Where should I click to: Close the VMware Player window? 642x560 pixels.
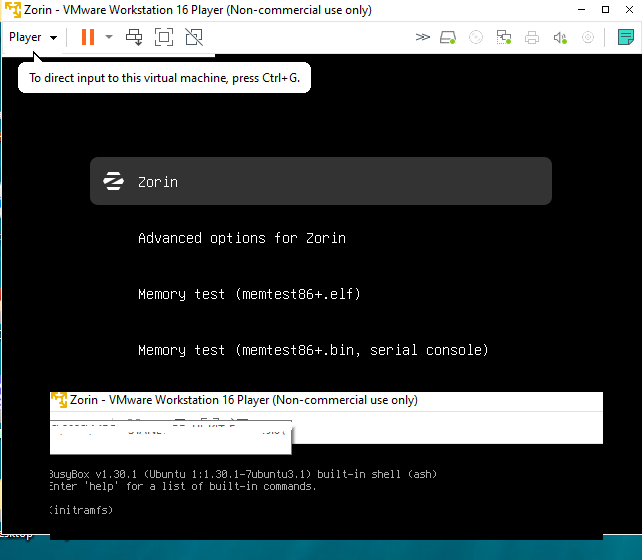tap(630, 9)
